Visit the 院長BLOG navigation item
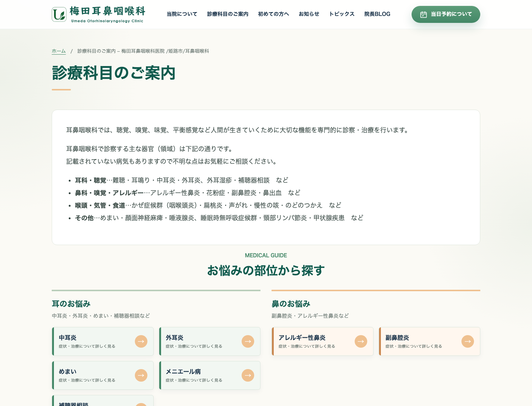This screenshot has height=406, width=532. click(377, 14)
